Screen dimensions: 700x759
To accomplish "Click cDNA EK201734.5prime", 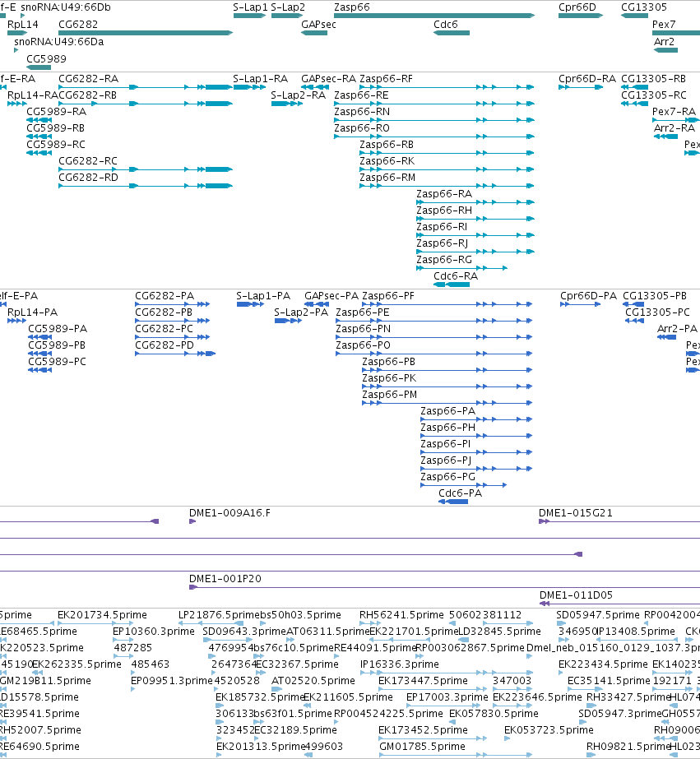I will 95,623.
